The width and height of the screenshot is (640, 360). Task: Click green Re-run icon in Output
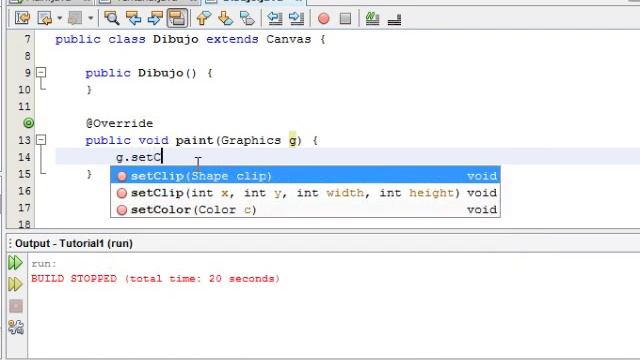[16, 263]
